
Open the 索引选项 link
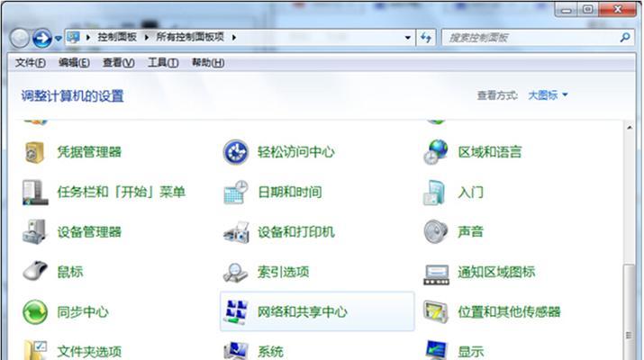click(284, 272)
